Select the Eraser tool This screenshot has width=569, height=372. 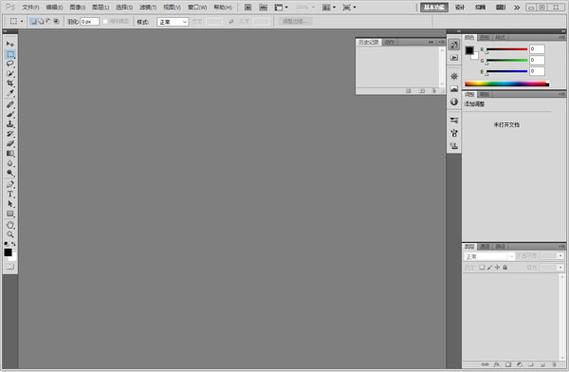(10, 144)
